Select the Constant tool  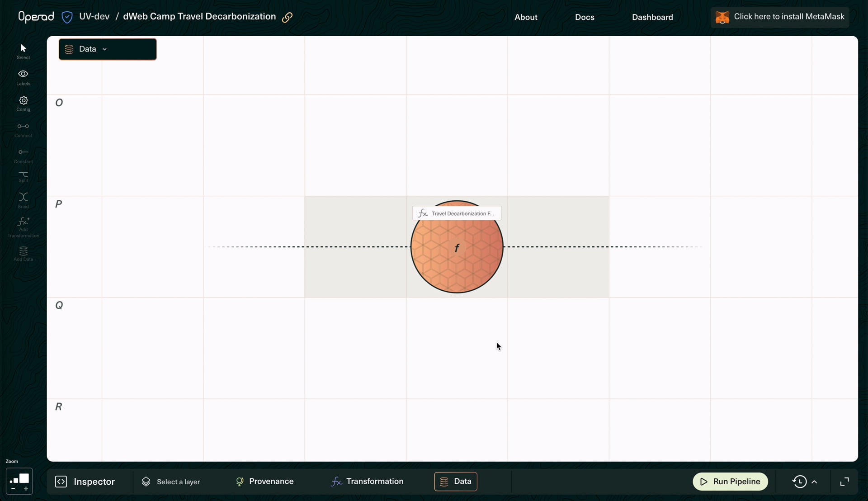23,156
